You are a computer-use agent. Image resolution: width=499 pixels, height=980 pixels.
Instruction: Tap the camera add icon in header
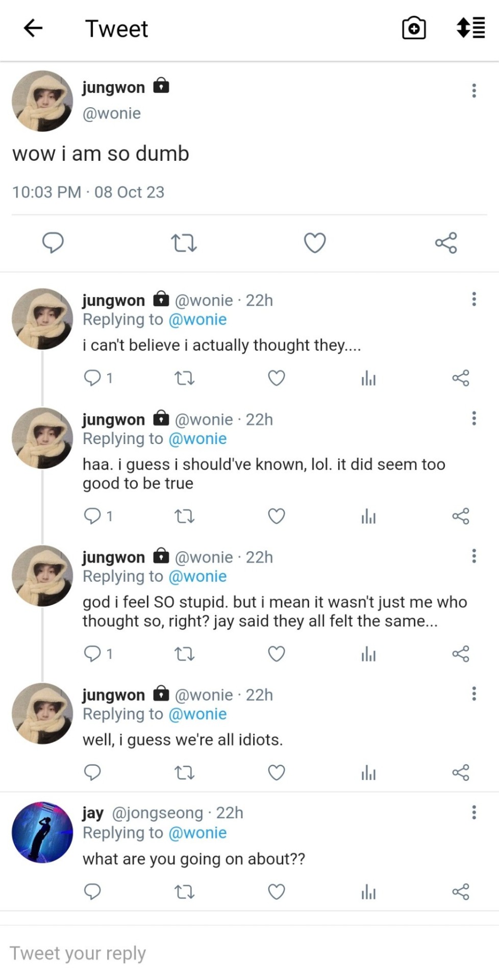tap(414, 28)
